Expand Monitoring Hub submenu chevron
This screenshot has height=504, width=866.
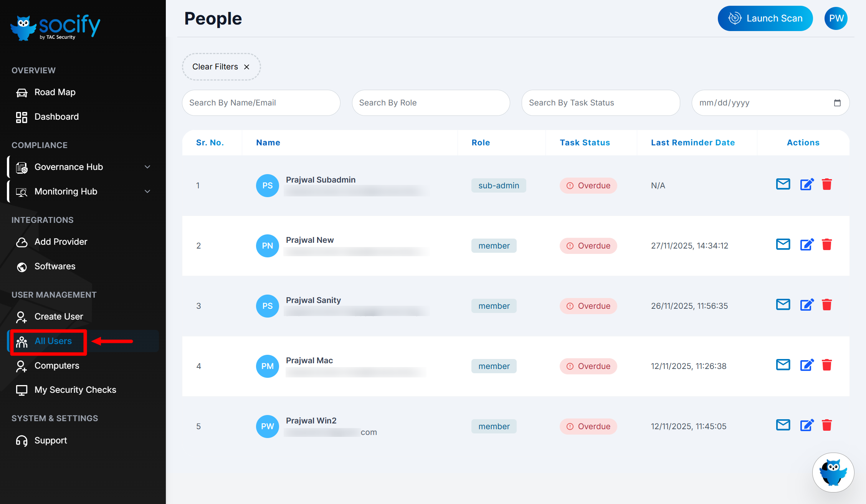click(147, 191)
